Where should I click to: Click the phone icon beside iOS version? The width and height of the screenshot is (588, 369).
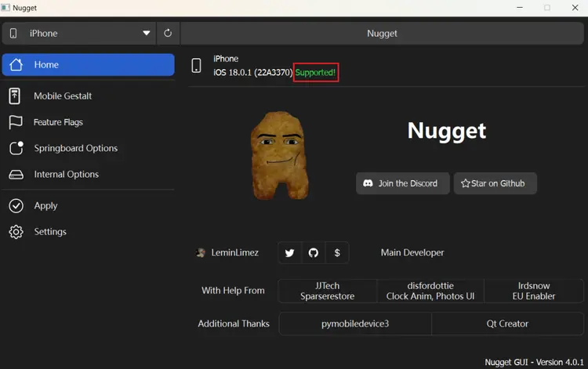(197, 66)
